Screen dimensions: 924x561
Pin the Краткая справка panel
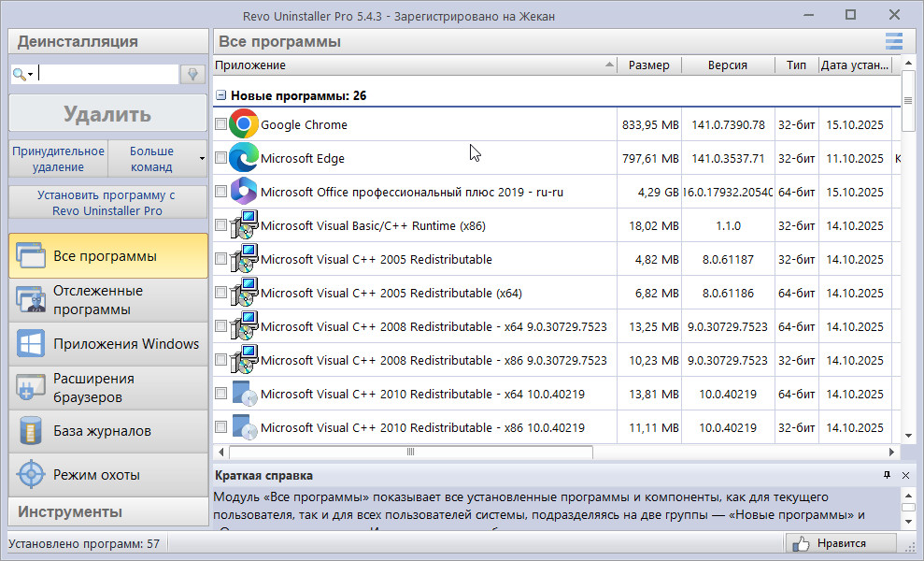pyautogui.click(x=887, y=476)
